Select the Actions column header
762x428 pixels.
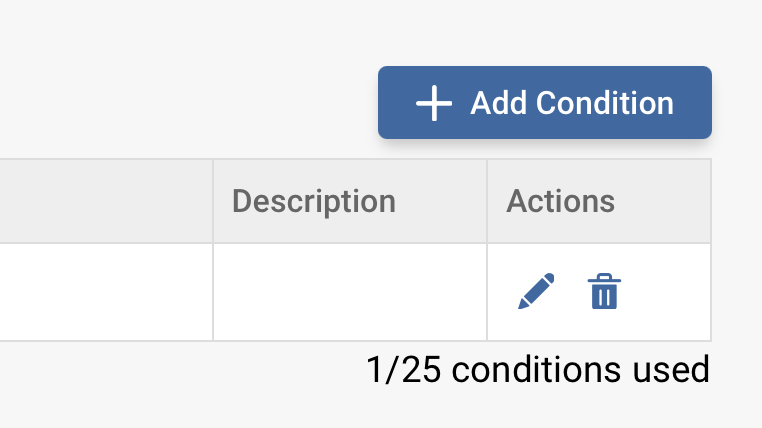[561, 201]
